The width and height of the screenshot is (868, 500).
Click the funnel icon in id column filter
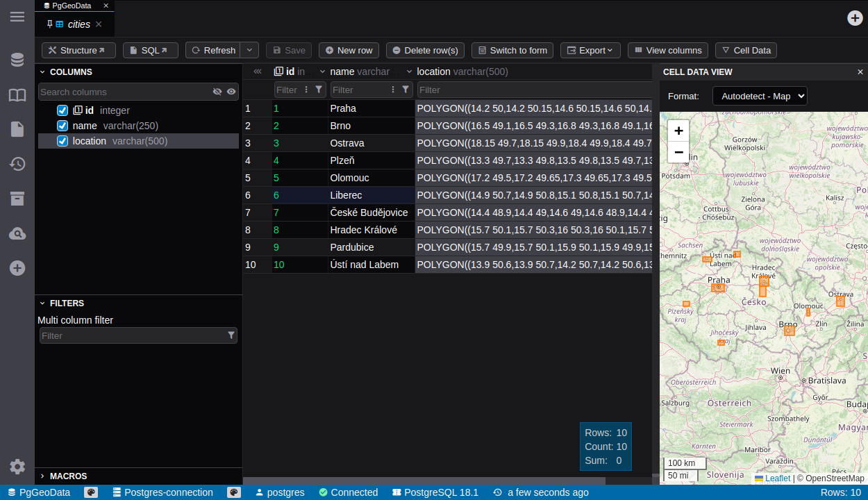pos(319,90)
